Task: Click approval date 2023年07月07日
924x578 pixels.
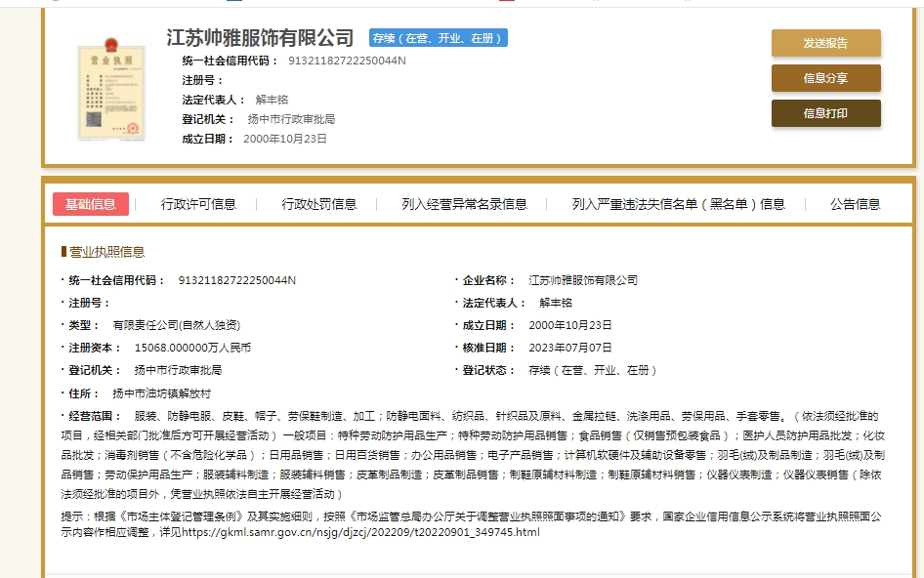Action: pyautogui.click(x=569, y=348)
